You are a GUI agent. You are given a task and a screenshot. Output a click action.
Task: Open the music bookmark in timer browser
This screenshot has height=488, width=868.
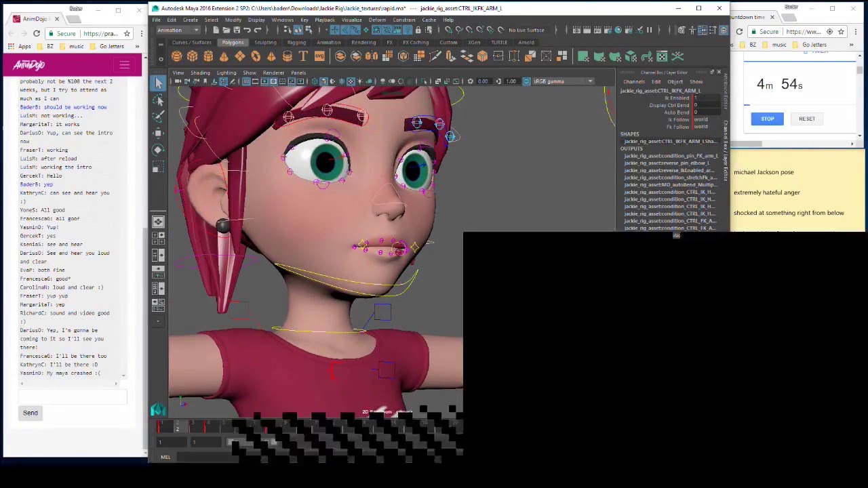click(774, 45)
